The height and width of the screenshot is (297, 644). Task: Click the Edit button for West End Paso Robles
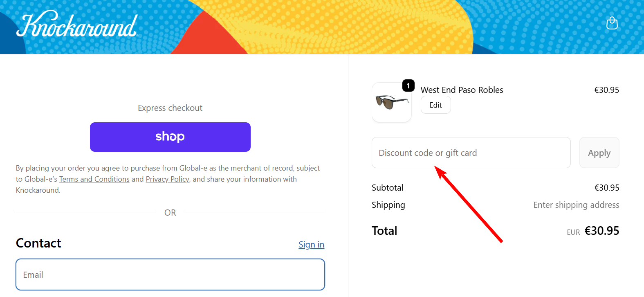[x=435, y=105]
